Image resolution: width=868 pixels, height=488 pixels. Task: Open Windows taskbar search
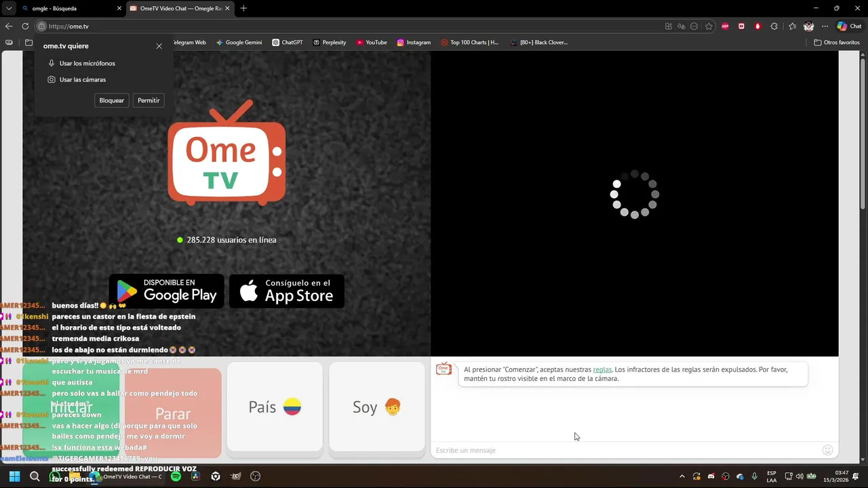[35, 476]
